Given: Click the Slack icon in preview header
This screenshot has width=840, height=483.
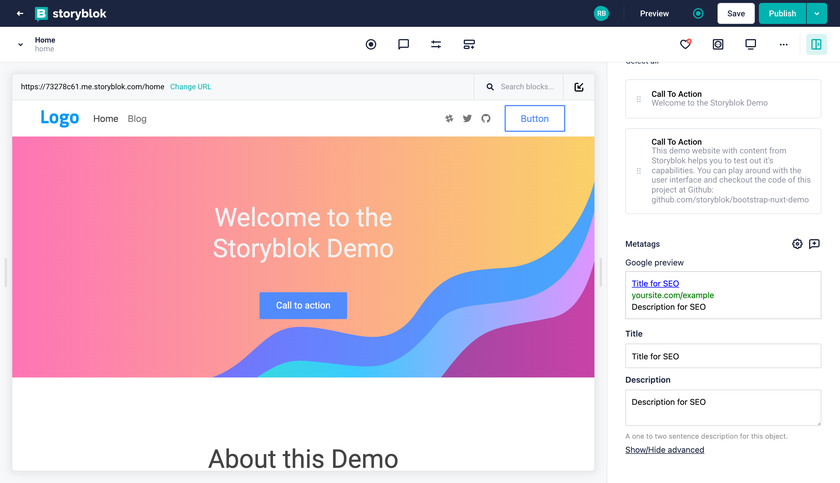Looking at the screenshot, I should coord(449,118).
